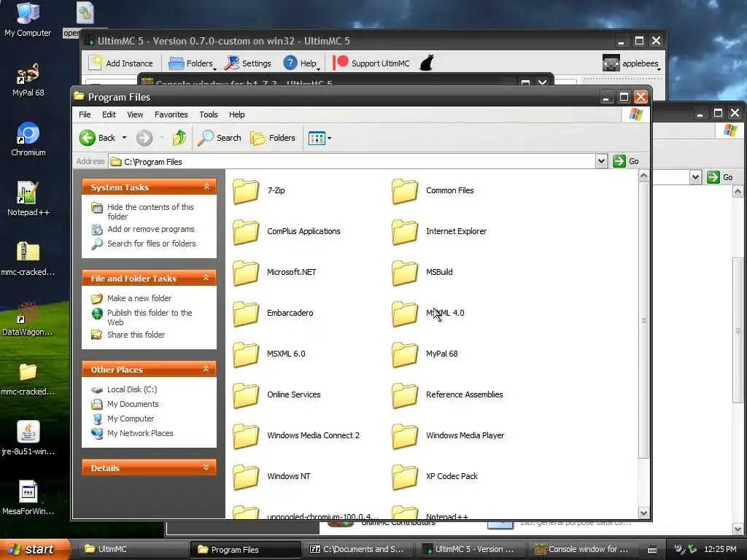The height and width of the screenshot is (560, 747).
Task: Open Folders dropdown in UltimMC toolbar
Action: pyautogui.click(x=192, y=63)
